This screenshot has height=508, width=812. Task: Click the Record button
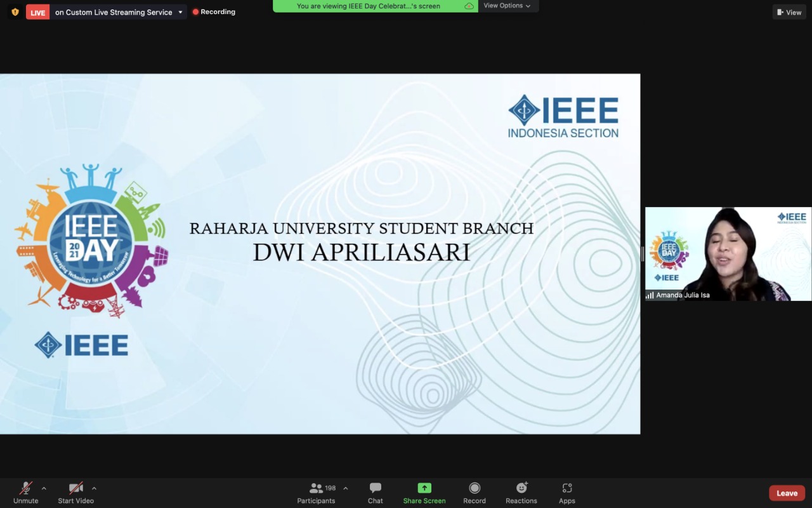coord(475,493)
